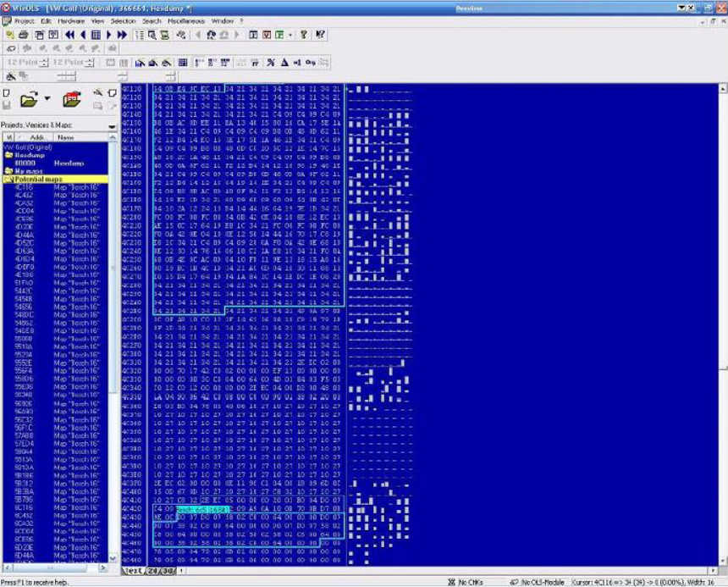This screenshot has height=587, width=728.
Task: Click the binoculars search icon
Action: tap(212, 35)
